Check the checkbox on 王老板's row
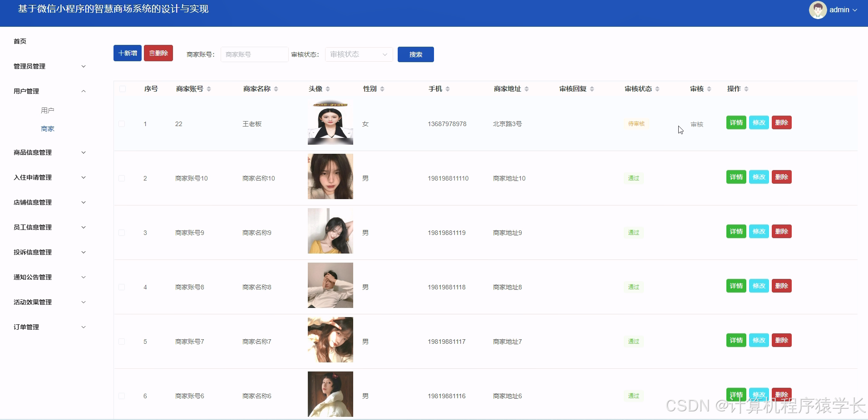868x420 pixels. point(122,123)
